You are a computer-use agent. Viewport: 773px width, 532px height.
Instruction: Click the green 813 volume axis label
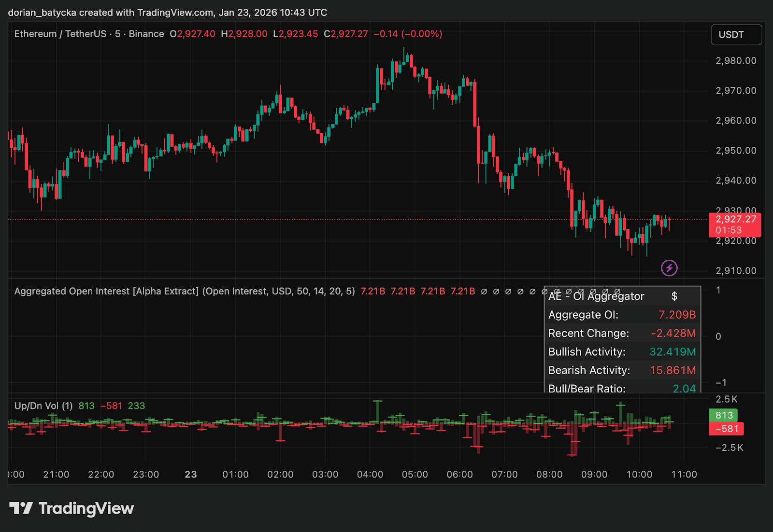pos(723,415)
